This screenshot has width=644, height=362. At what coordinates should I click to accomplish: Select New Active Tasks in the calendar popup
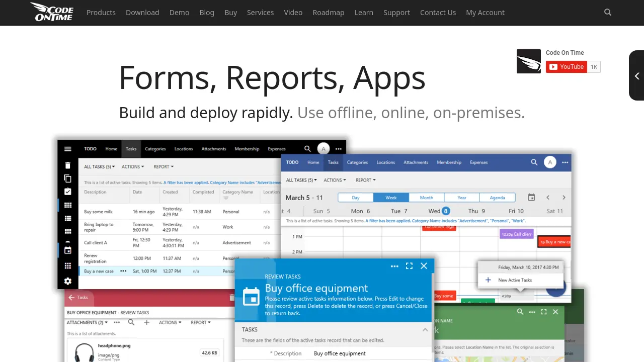[520, 280]
